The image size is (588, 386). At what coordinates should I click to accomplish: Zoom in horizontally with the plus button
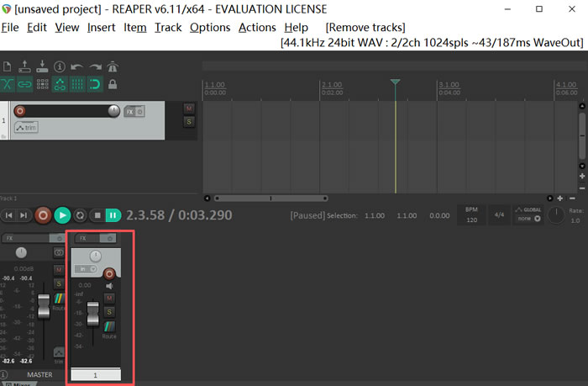pyautogui.click(x=560, y=198)
